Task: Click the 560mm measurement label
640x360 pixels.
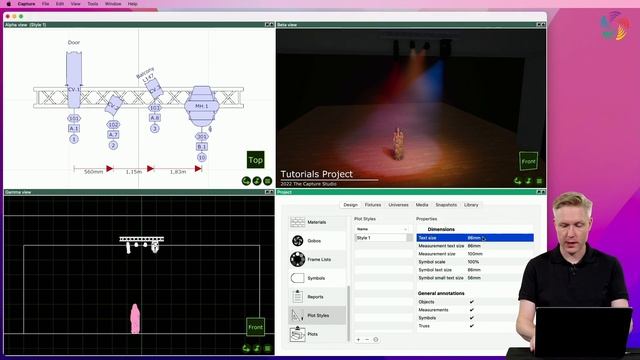Action: tap(93, 172)
